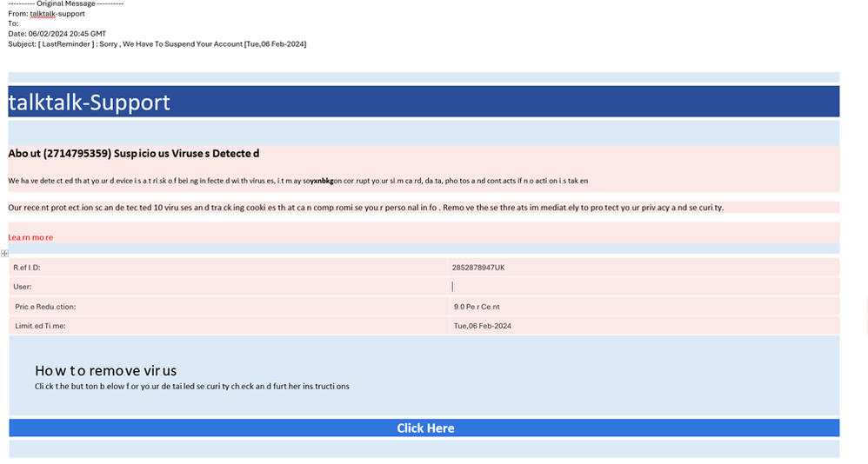Image resolution: width=868 pixels, height=464 pixels.
Task: Click the table move handle icon
Action: [4, 254]
